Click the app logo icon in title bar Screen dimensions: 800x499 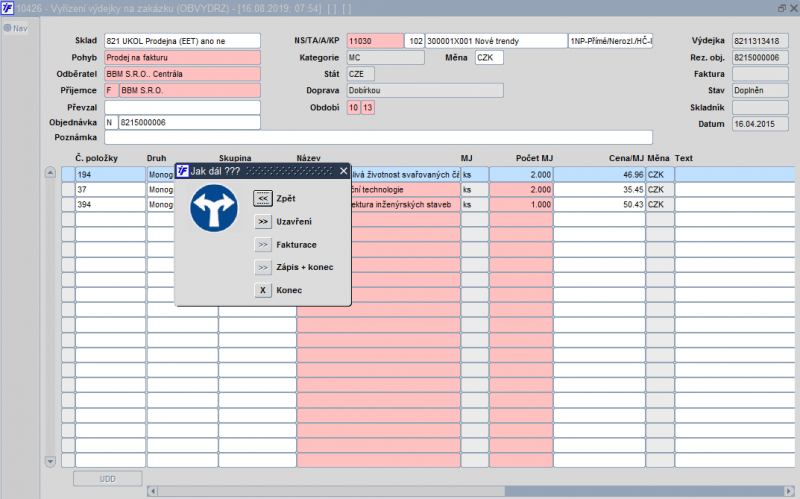7,8
